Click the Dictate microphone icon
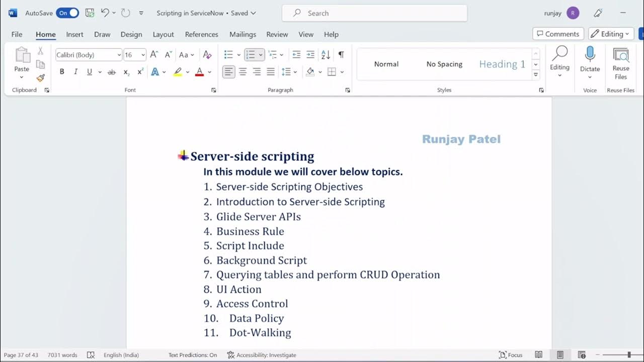Image resolution: width=644 pixels, height=362 pixels. (590, 54)
